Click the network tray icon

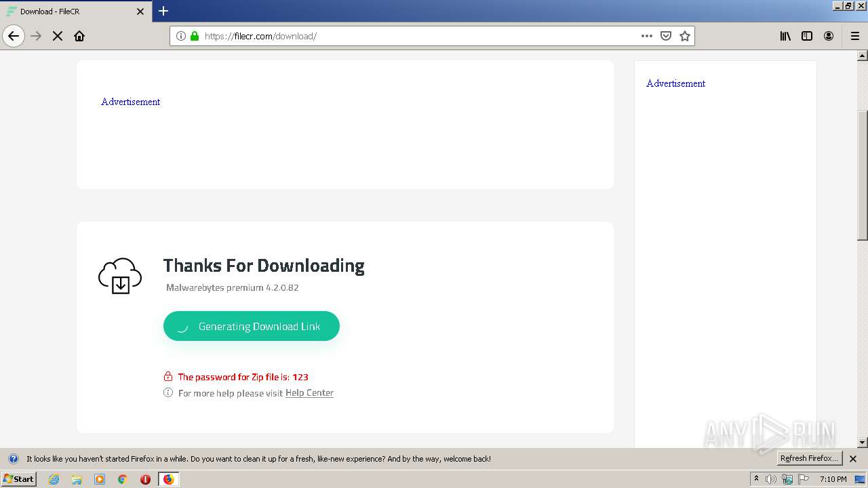(787, 479)
